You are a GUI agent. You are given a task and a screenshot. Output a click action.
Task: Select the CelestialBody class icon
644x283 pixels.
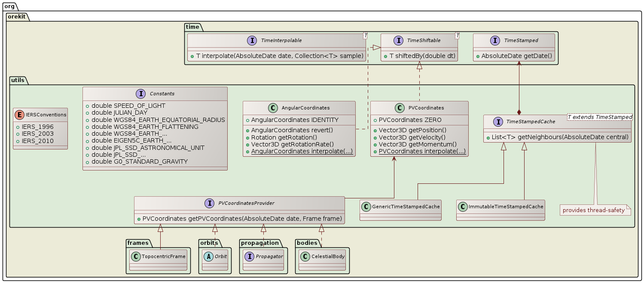pyautogui.click(x=305, y=256)
